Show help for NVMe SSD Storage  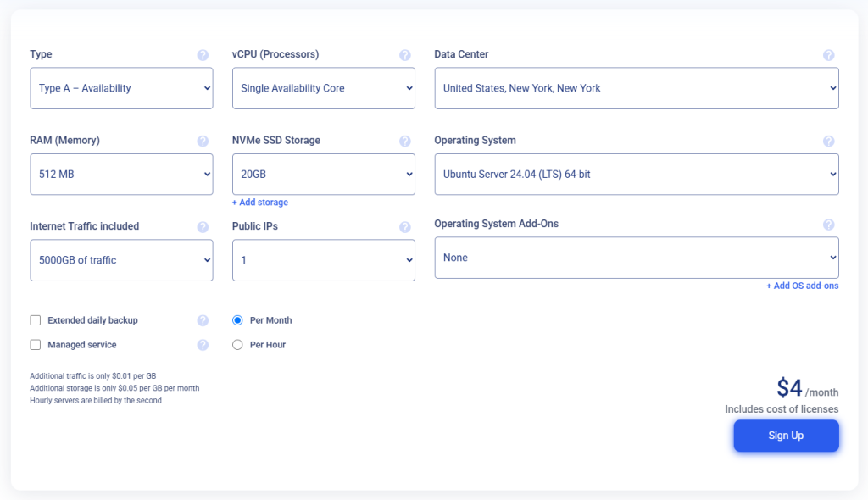pos(404,142)
